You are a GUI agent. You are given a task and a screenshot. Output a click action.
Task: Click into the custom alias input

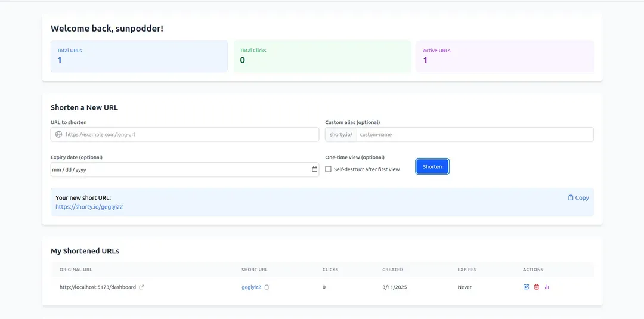[474, 135]
